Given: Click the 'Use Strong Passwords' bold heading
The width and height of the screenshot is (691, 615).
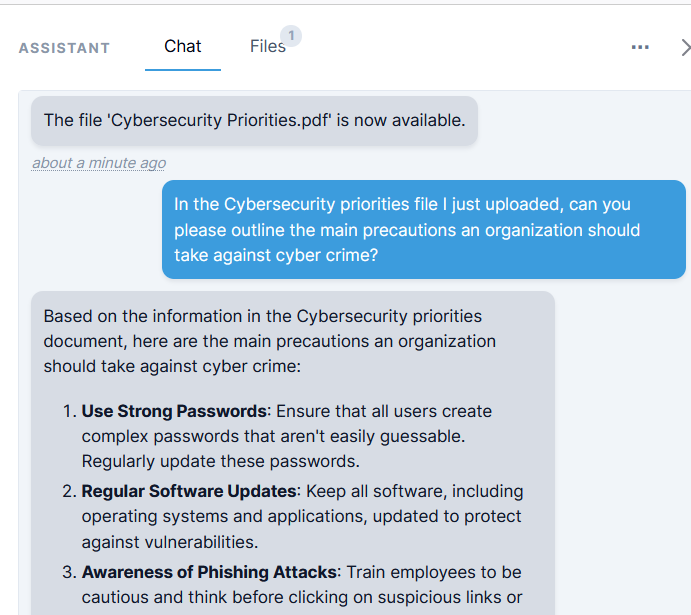Looking at the screenshot, I should (x=174, y=411).
